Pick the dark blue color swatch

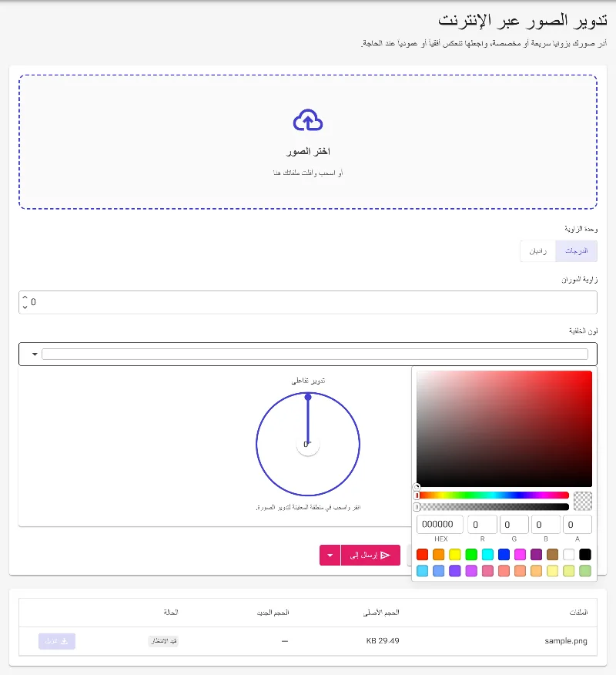pyautogui.click(x=504, y=555)
